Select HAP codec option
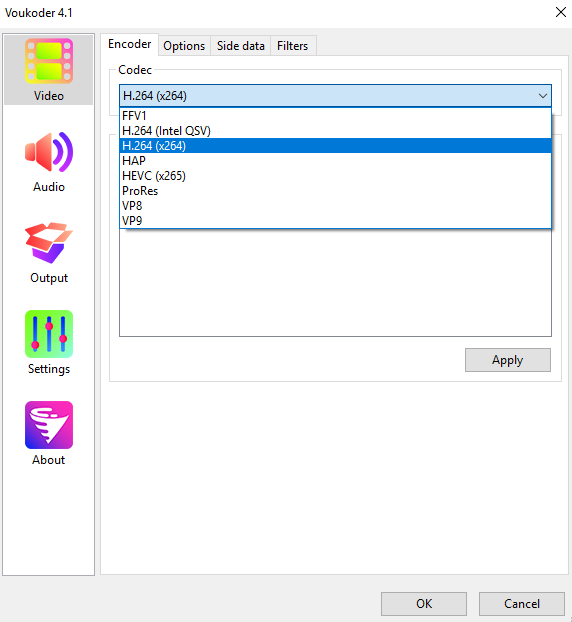 tap(335, 161)
